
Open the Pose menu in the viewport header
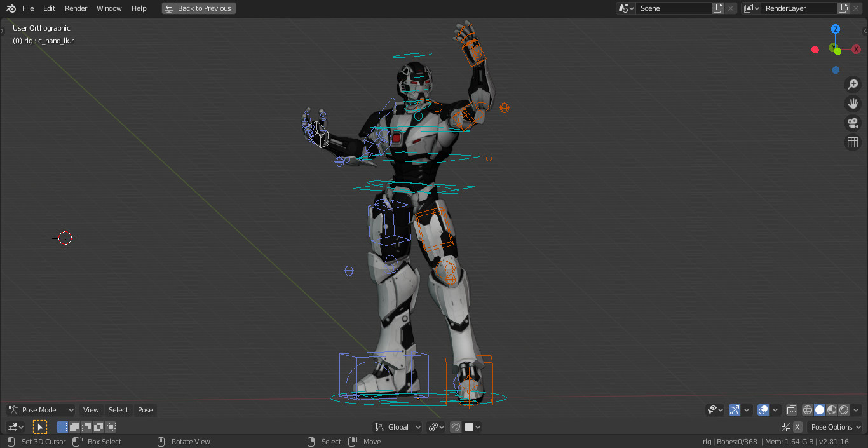tap(145, 409)
